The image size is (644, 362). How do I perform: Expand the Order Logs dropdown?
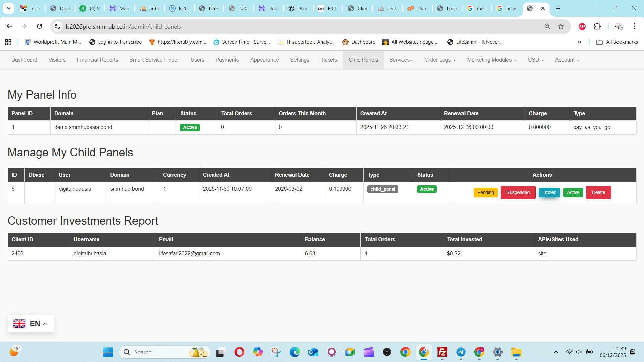point(440,60)
